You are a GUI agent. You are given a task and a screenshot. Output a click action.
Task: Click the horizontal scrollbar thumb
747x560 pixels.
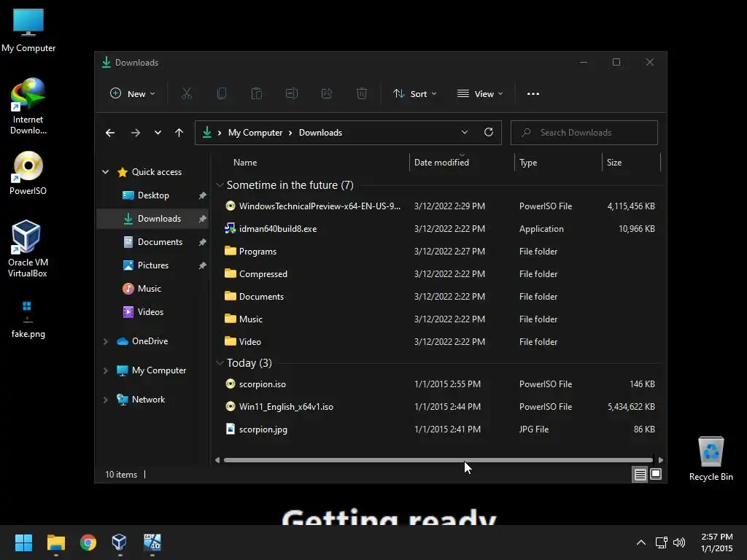(x=438, y=460)
